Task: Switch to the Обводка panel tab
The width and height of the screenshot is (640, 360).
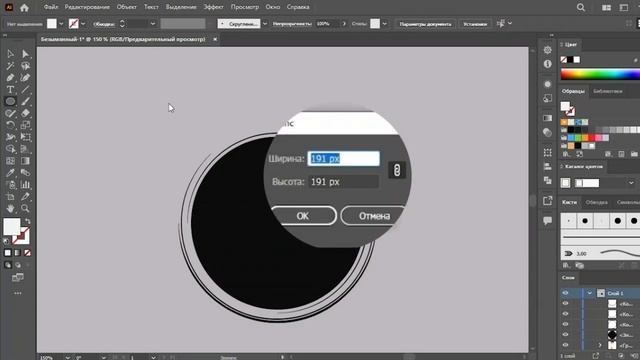Action: point(596,202)
